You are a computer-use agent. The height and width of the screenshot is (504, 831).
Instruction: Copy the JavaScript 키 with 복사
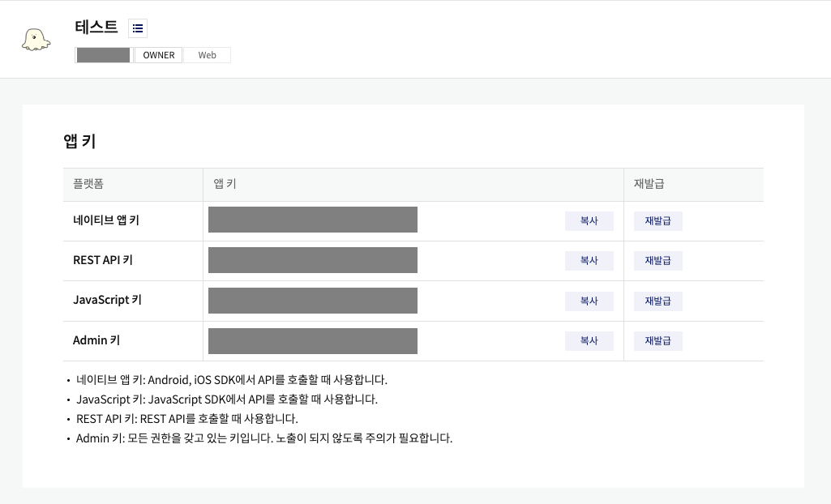[x=589, y=301]
